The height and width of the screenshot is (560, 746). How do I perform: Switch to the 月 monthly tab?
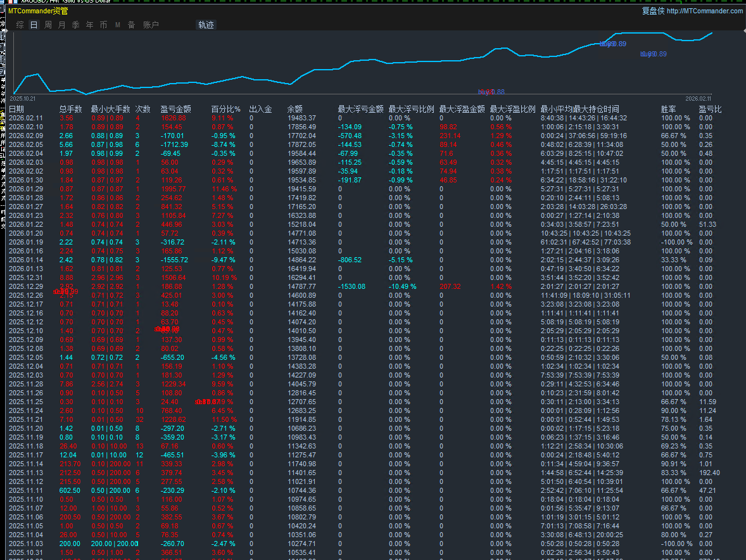pyautogui.click(x=61, y=25)
